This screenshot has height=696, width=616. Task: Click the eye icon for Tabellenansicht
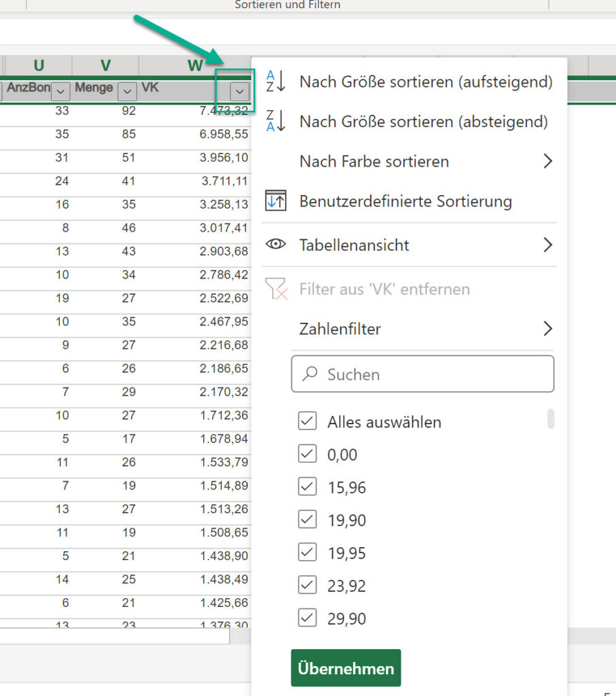[276, 245]
